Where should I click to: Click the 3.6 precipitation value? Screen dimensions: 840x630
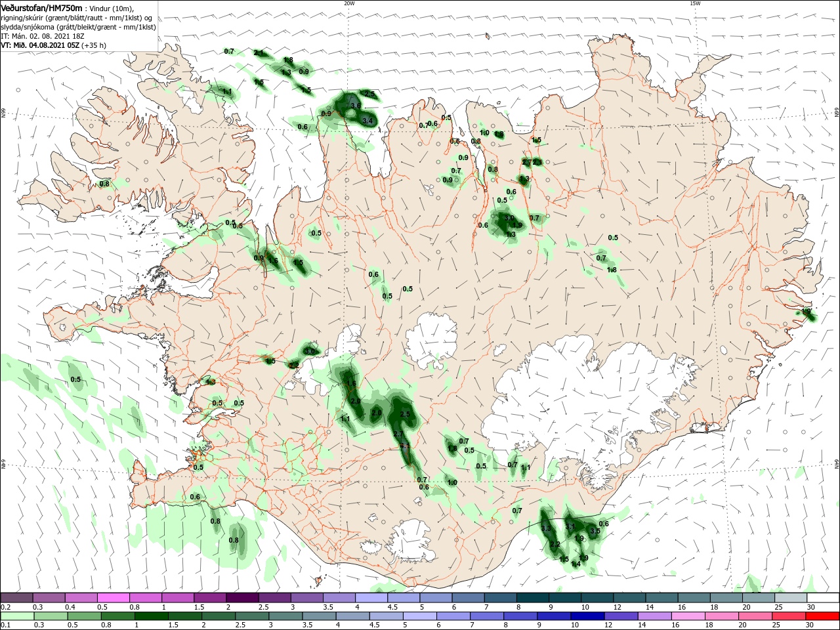pos(356,105)
